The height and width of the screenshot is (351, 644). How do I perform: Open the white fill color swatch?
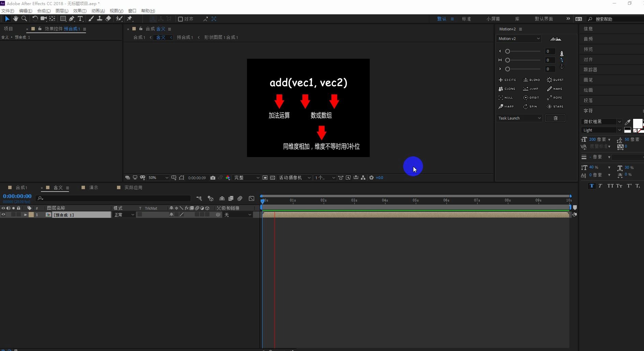click(638, 123)
